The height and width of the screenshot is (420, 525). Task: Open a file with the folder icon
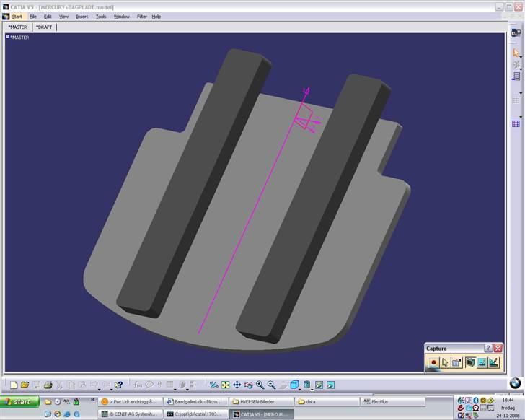click(x=25, y=385)
